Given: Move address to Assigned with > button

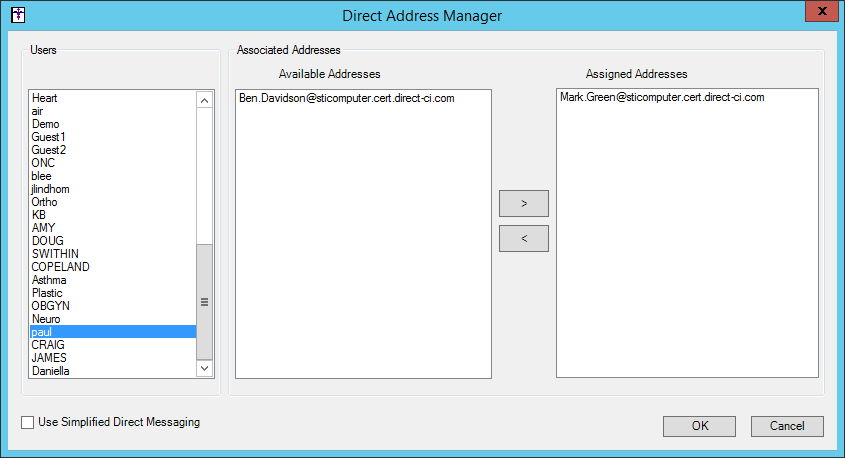Looking at the screenshot, I should [524, 203].
